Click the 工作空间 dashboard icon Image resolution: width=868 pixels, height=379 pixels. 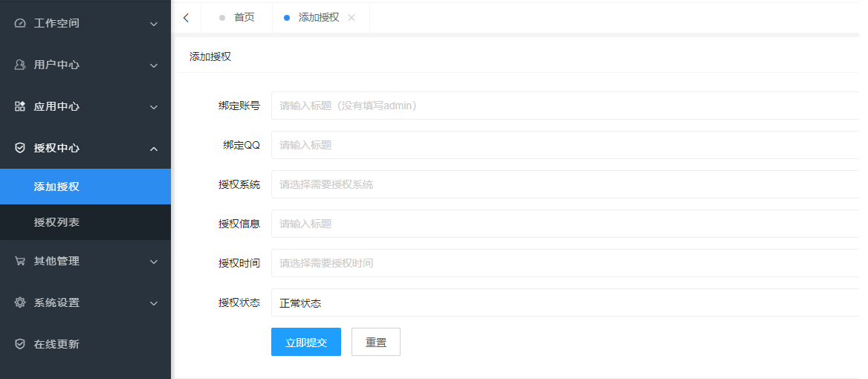20,23
